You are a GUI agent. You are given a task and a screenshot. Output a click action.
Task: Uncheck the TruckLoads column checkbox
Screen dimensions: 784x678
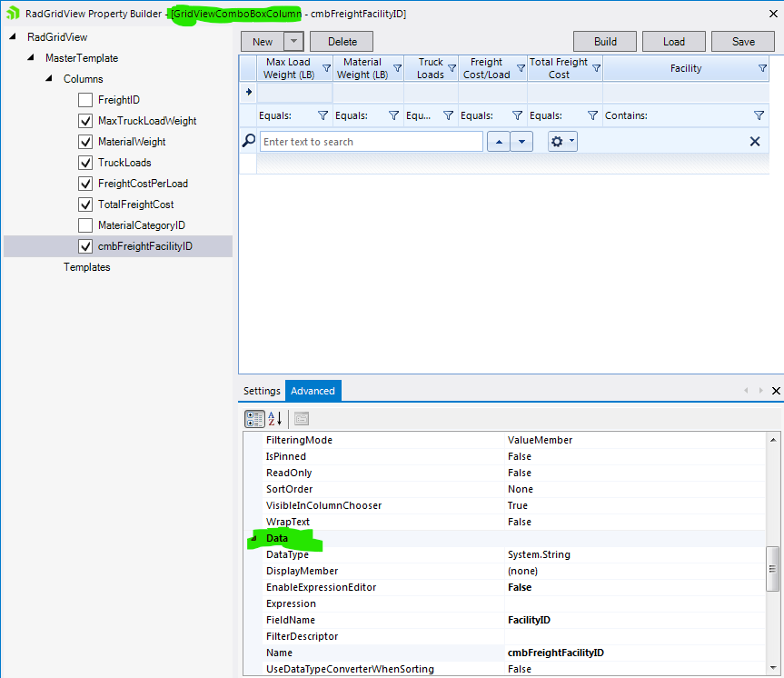[x=85, y=163]
